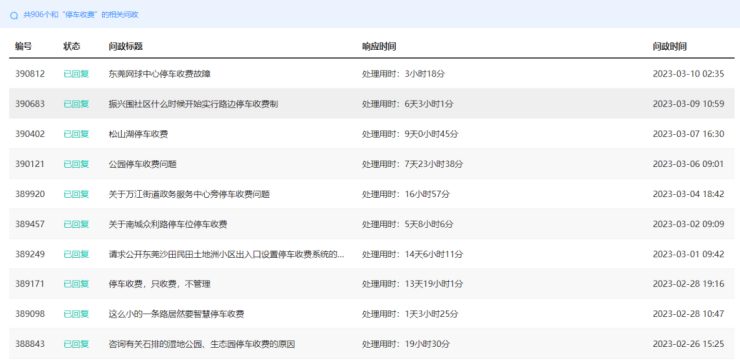Viewport: 740px width, 362px height.
Task: Click response time 16小时57分
Action: point(428,194)
